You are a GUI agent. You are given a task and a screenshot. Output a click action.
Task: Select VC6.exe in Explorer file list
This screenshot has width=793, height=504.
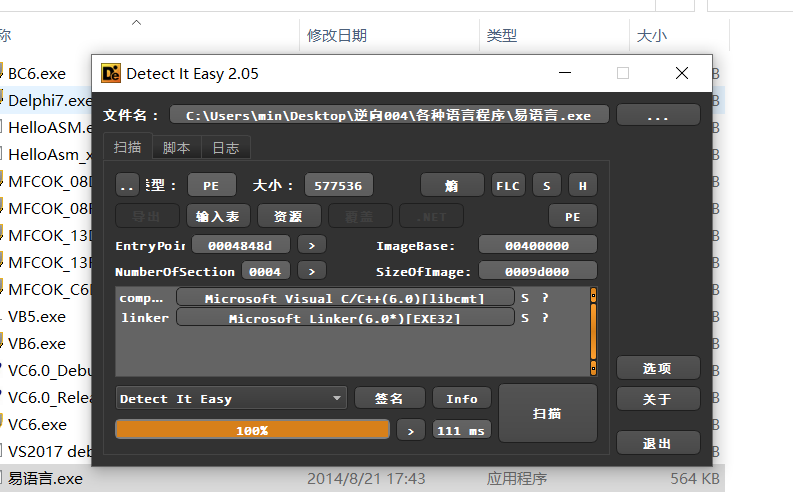[37, 425]
